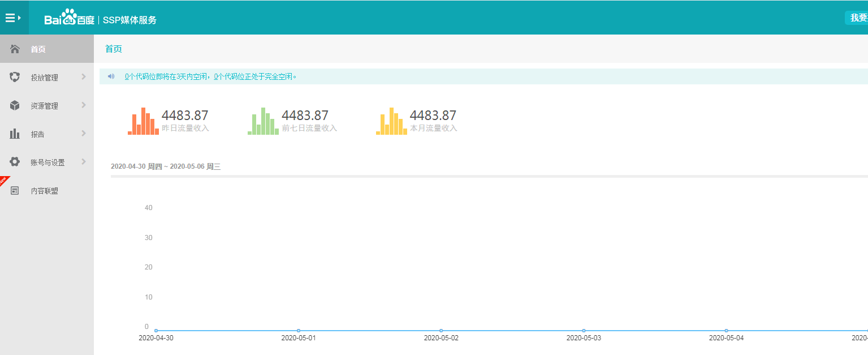
Task: Click the 前七日流量收入 value 4483.87
Action: point(305,116)
